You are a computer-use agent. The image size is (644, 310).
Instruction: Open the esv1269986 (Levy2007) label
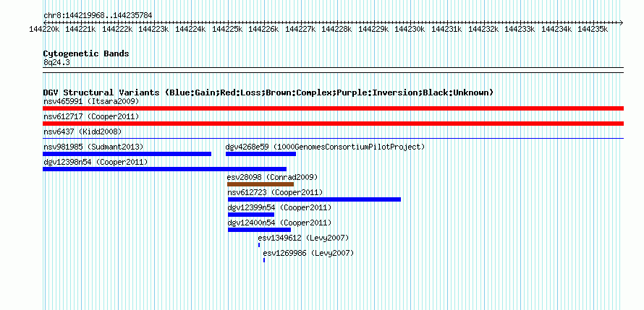[308, 253]
